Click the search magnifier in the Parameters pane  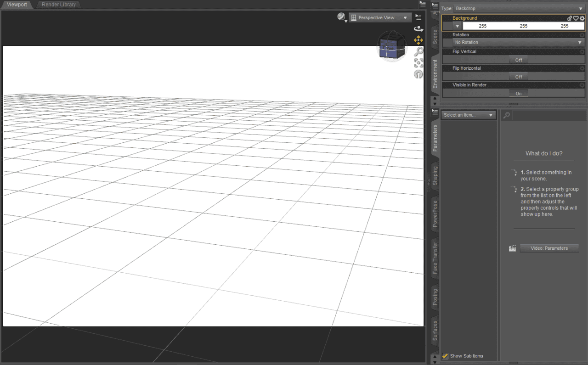coord(506,115)
